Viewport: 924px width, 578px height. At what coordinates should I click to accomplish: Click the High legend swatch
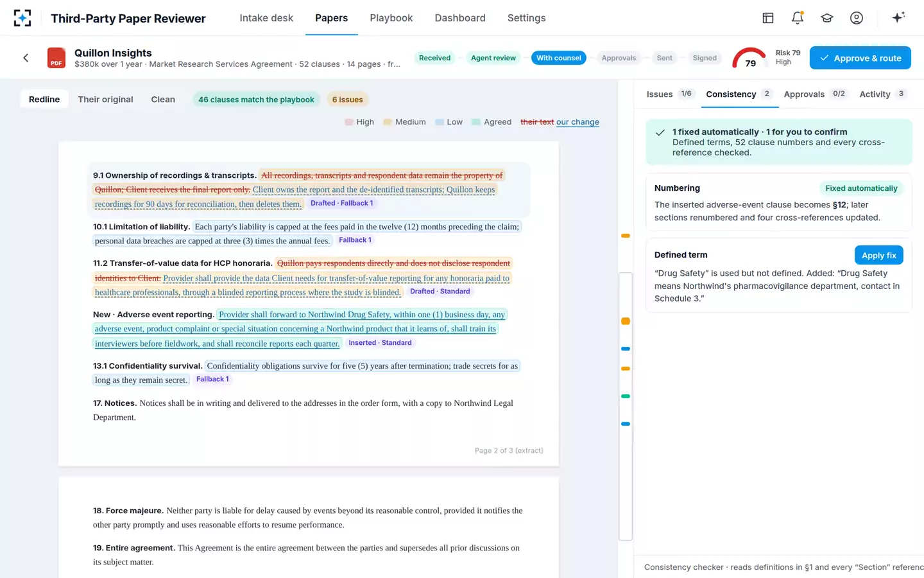(x=349, y=122)
